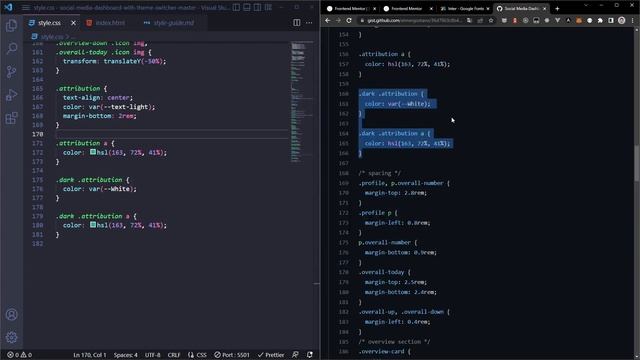Open the tab search chevron in Chrome
This screenshot has height=360, width=640.
(586, 6)
